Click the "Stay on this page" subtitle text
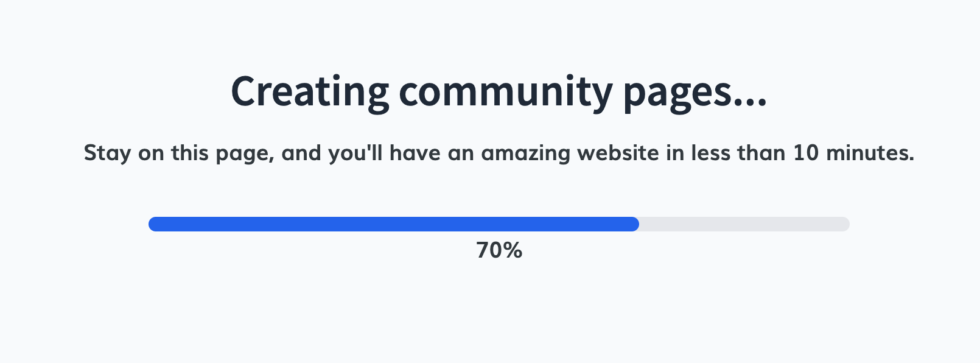Screen dimensions: 980x363 (178, 153)
